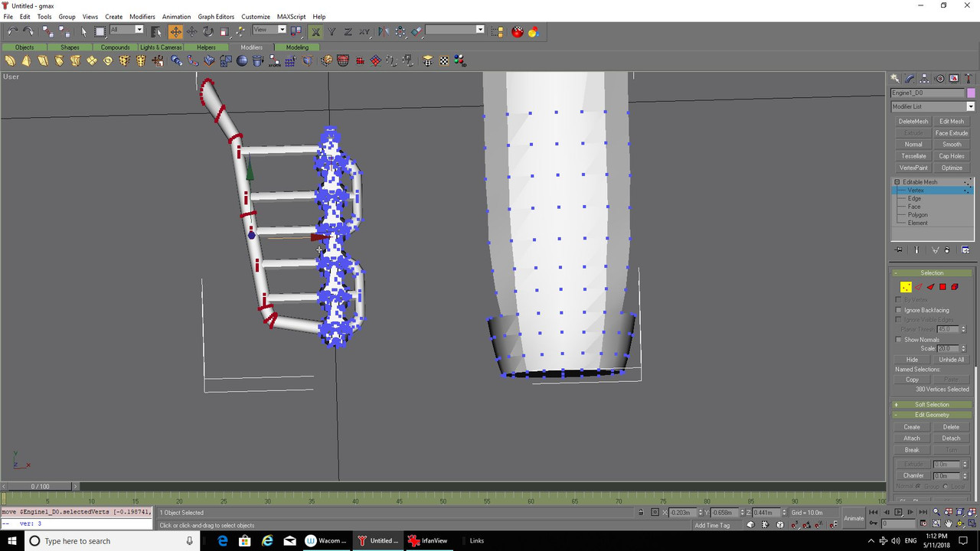980x551 pixels.
Task: Click the Attach button
Action: 912,439
